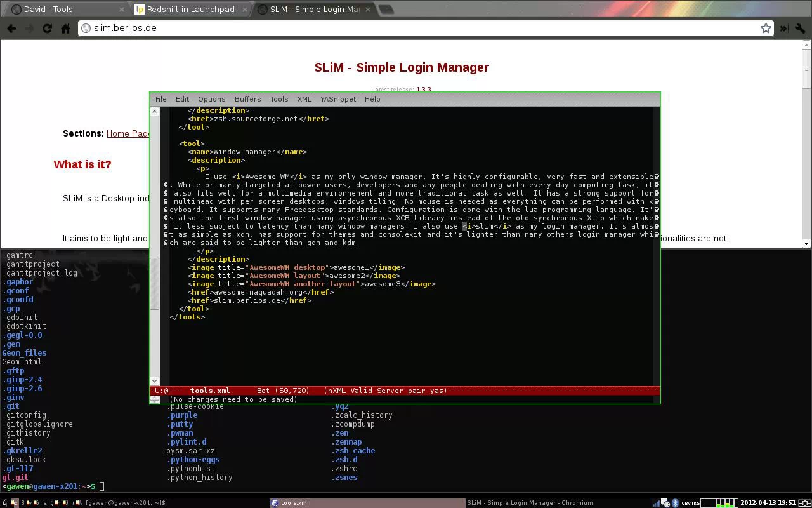Viewport: 812px width, 508px height.
Task: Switch to the David - Tools tab
Action: coord(63,10)
